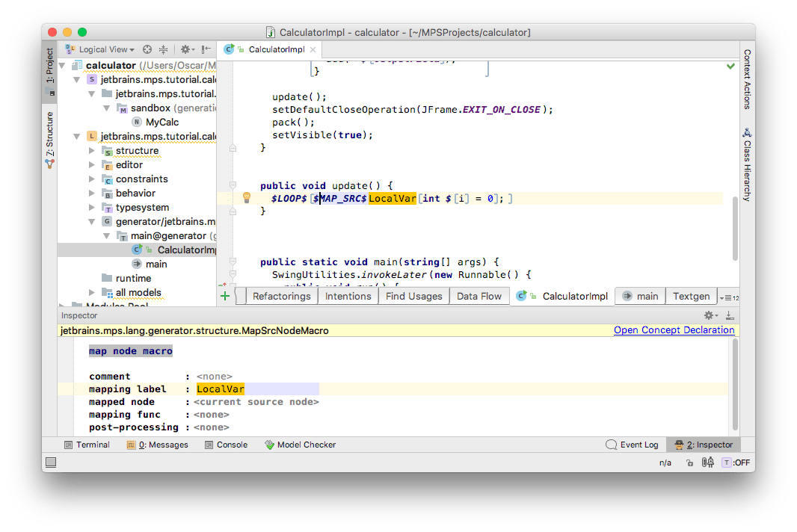Screen dimensions: 797x532
Task: Toggle tool window bars icon in status bar corner
Action: tap(50, 463)
